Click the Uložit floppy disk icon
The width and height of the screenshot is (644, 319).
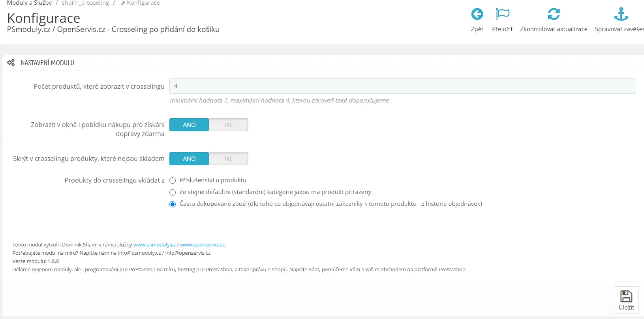[x=626, y=297]
